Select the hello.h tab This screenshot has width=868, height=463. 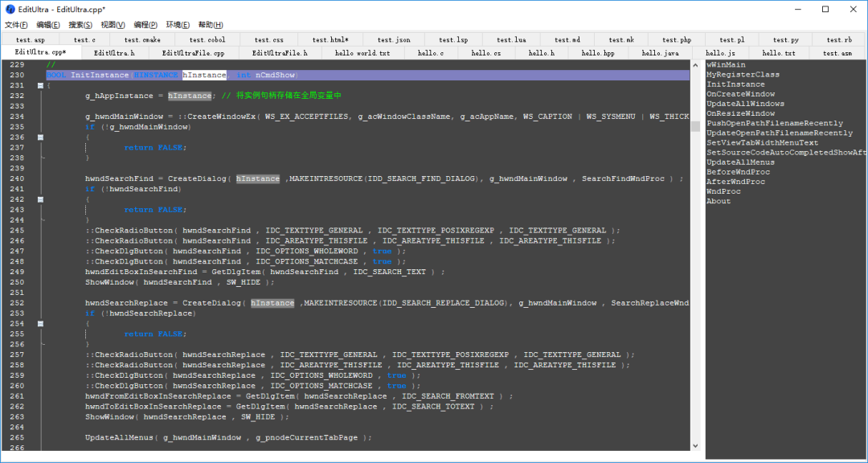(542, 53)
